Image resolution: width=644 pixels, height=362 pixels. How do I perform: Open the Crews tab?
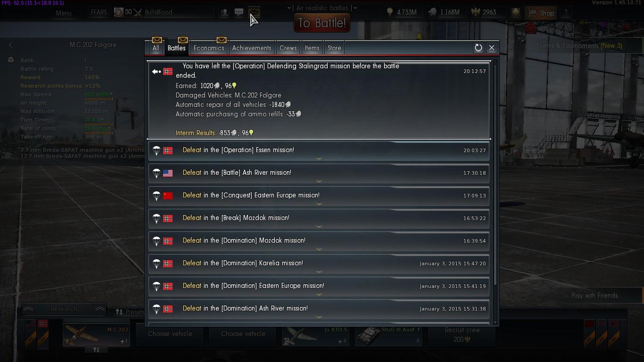pos(288,48)
